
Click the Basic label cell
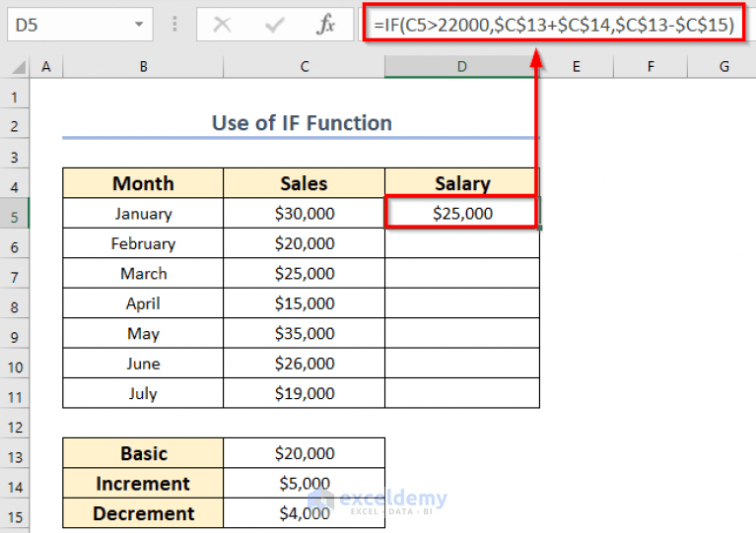[143, 453]
